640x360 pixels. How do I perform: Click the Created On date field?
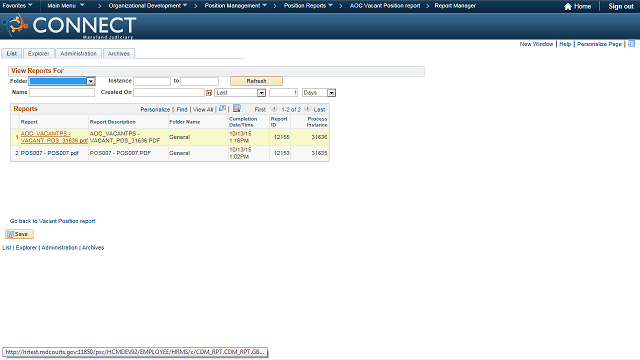[x=169, y=93]
